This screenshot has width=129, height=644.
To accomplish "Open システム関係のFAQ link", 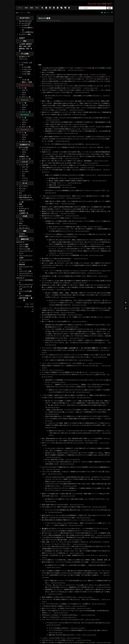I will point(27,29).
